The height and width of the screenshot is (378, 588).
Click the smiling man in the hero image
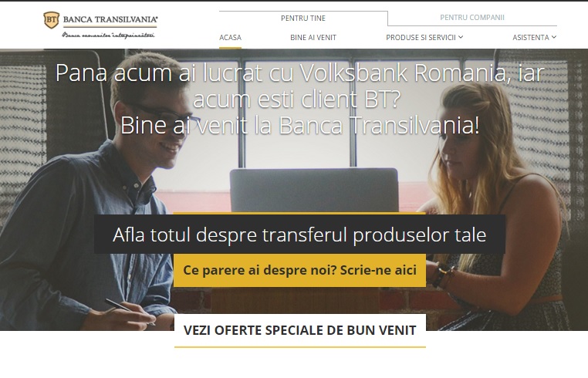93,195
